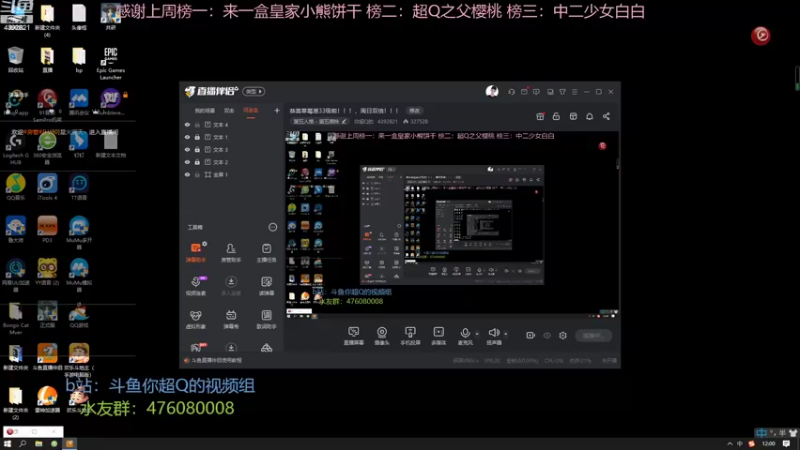800x450 pixels.
Task: Open the 视频连麦 tool
Action: [x=196, y=286]
